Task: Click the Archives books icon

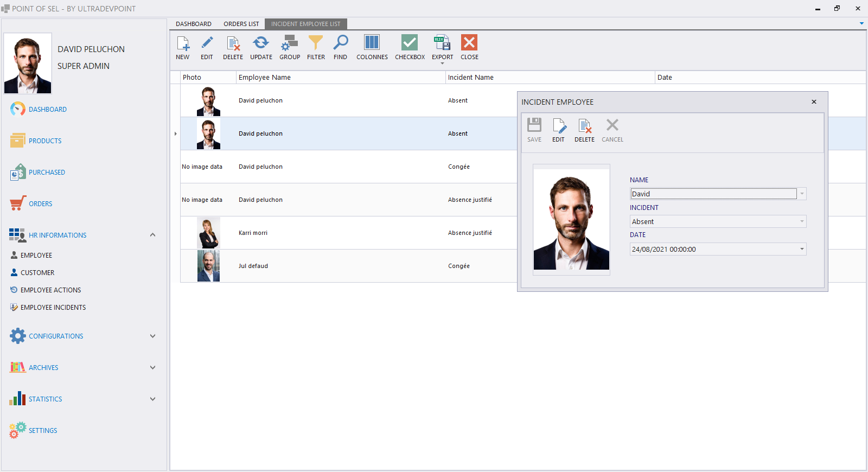Action: pyautogui.click(x=18, y=367)
